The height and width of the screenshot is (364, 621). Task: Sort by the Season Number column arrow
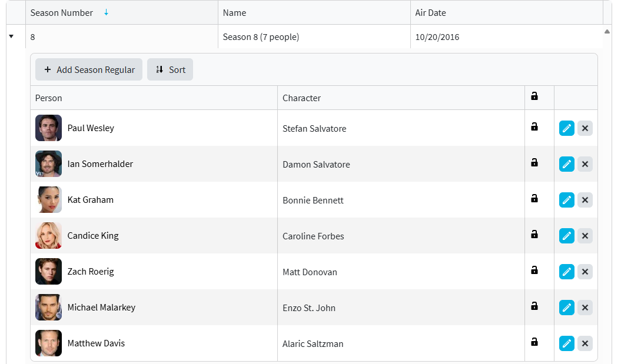[106, 12]
